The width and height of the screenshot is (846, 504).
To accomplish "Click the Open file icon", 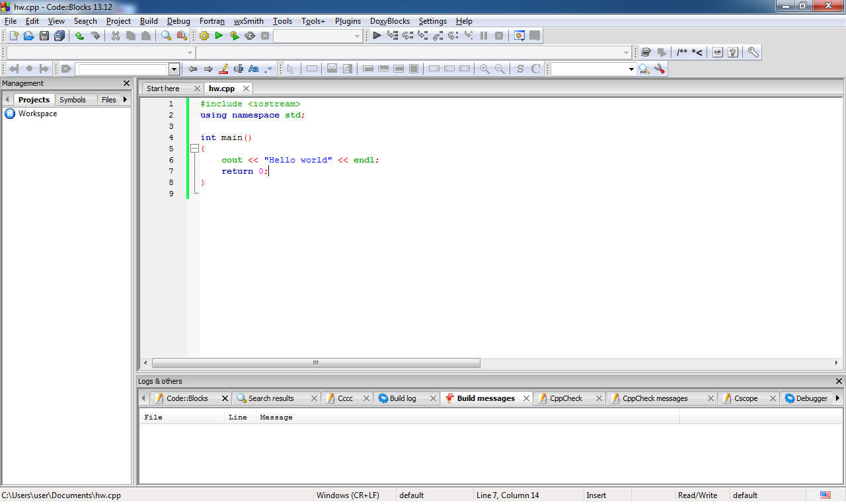I will 28,36.
